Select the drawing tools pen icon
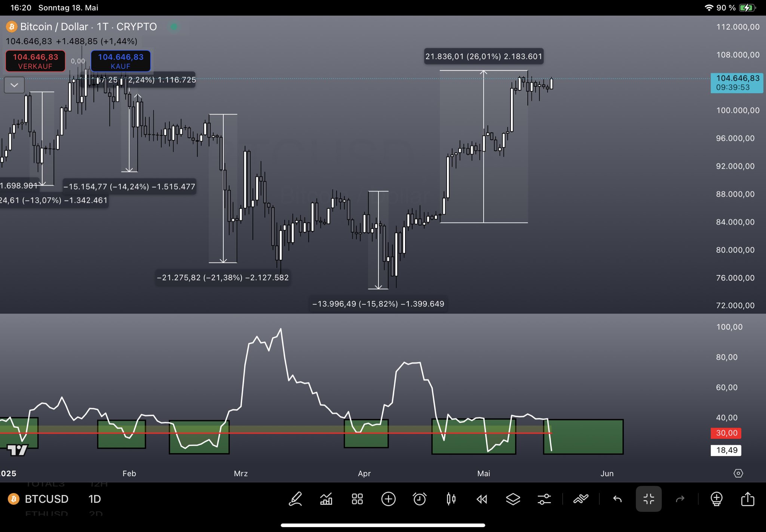 [295, 499]
